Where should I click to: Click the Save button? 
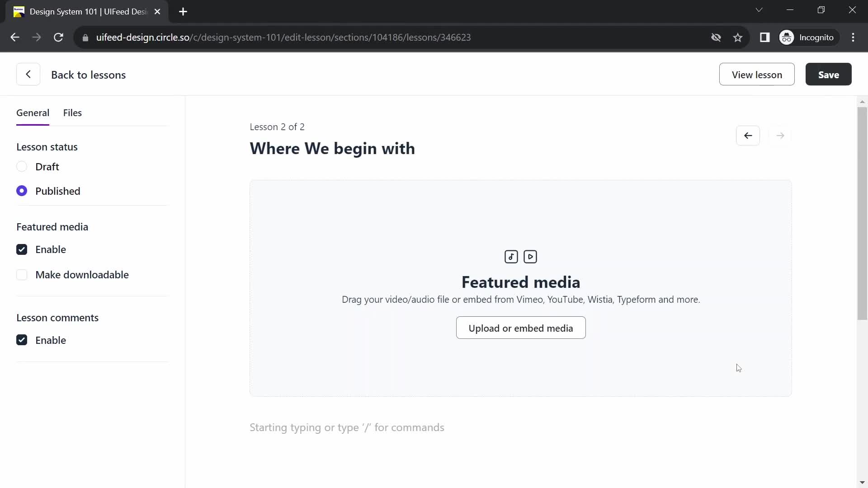click(828, 74)
